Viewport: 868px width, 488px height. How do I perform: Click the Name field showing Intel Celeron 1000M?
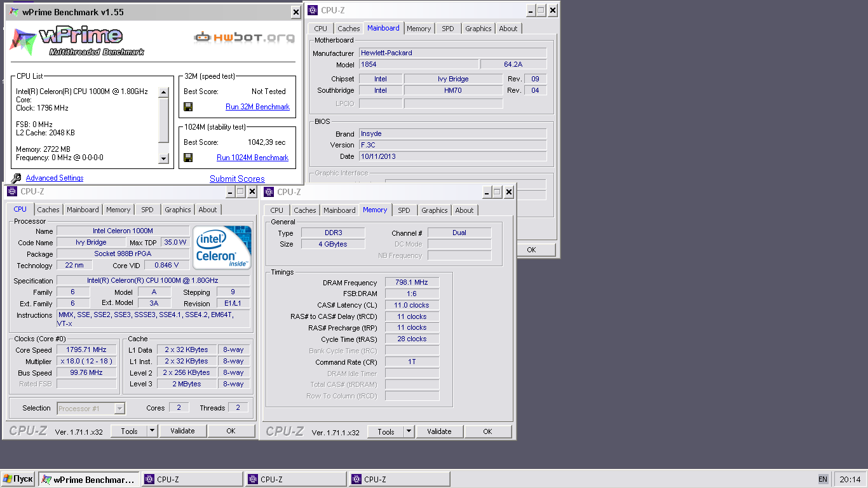pyautogui.click(x=123, y=231)
